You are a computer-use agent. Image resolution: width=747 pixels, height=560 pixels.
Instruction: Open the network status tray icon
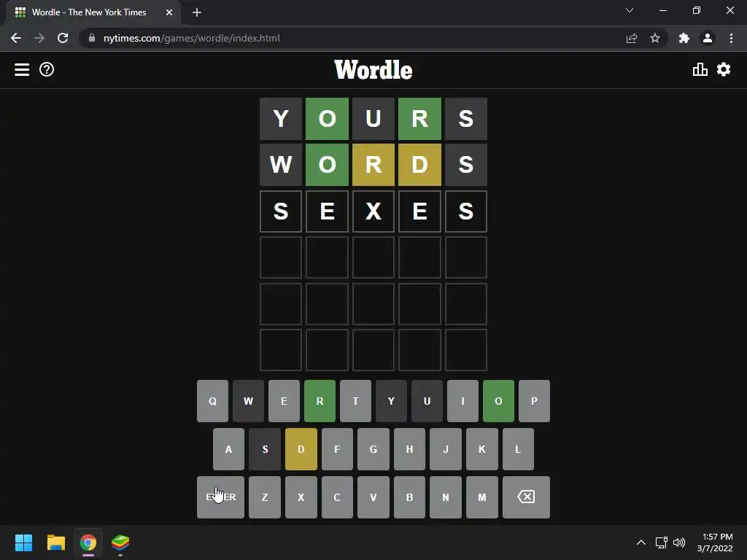coord(661,542)
